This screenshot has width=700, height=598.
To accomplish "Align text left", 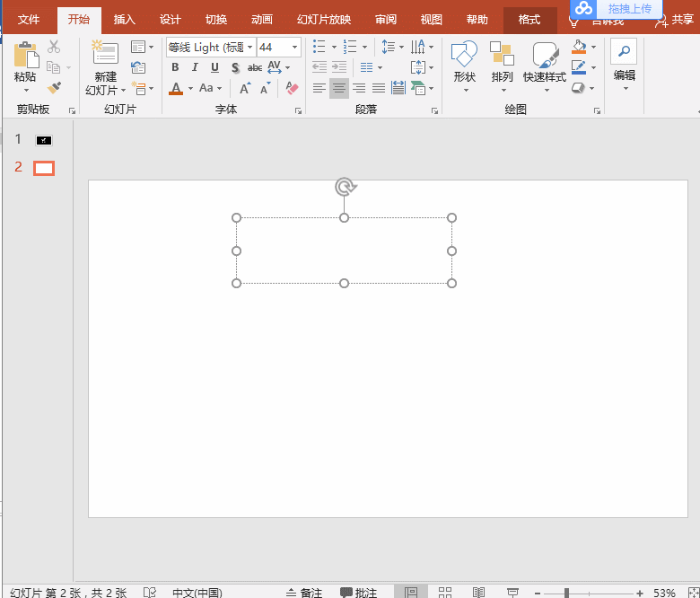I will [x=319, y=88].
